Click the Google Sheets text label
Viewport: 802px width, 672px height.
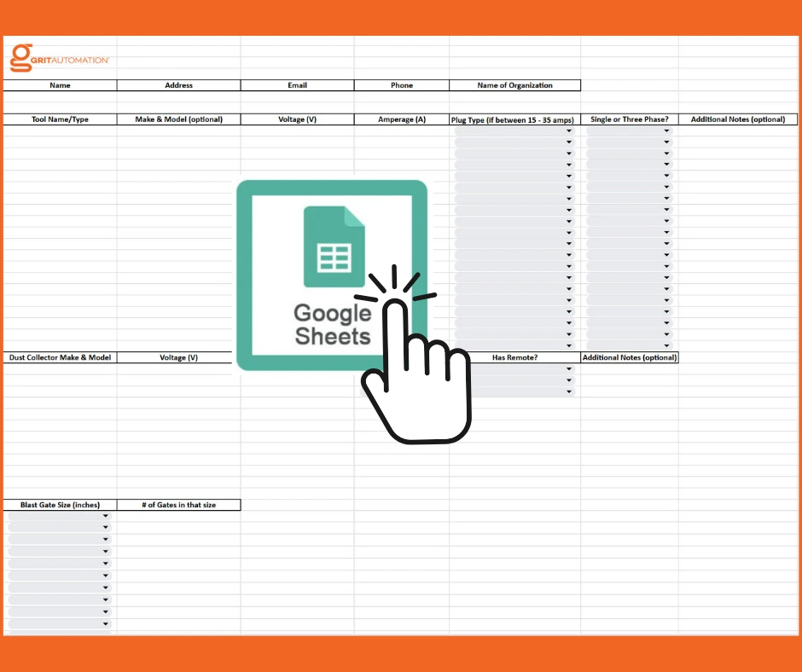pyautogui.click(x=333, y=325)
